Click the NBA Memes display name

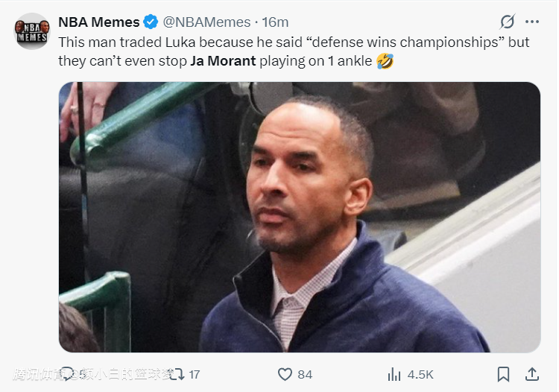[x=99, y=22]
